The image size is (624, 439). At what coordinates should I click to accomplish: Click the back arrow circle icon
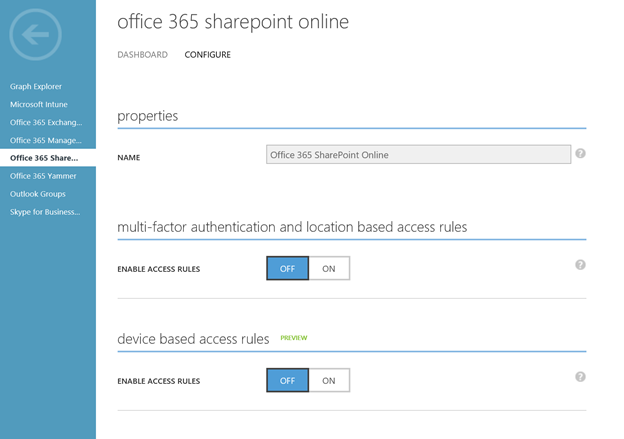[x=35, y=35]
